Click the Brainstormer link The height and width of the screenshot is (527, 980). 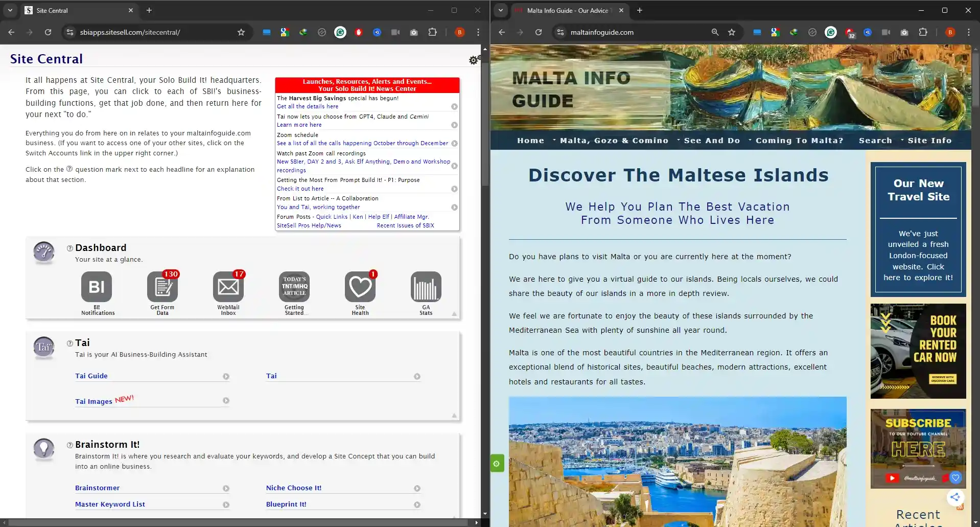[97, 488]
